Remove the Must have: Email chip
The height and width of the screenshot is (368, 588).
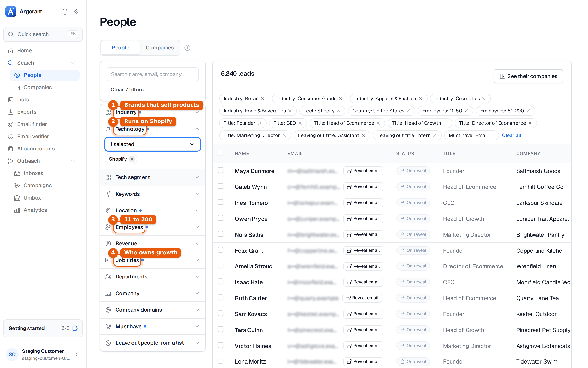pyautogui.click(x=492, y=135)
